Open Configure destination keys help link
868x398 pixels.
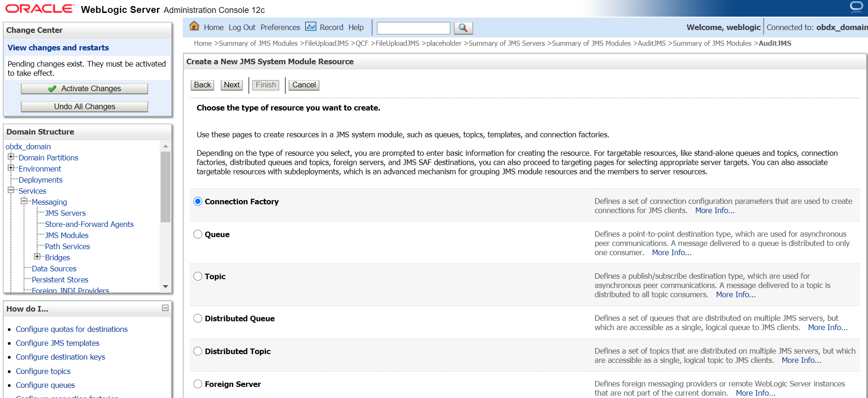60,357
